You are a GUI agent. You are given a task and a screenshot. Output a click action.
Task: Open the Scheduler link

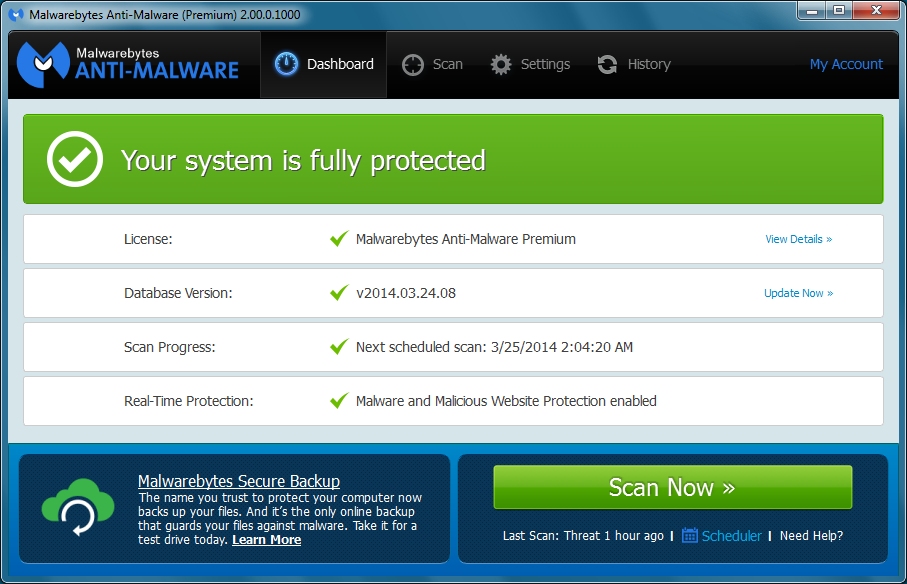pyautogui.click(x=731, y=536)
